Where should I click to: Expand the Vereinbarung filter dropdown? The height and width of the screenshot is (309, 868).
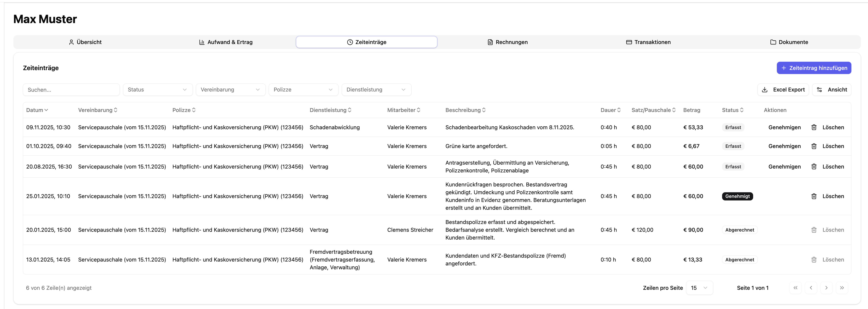230,90
